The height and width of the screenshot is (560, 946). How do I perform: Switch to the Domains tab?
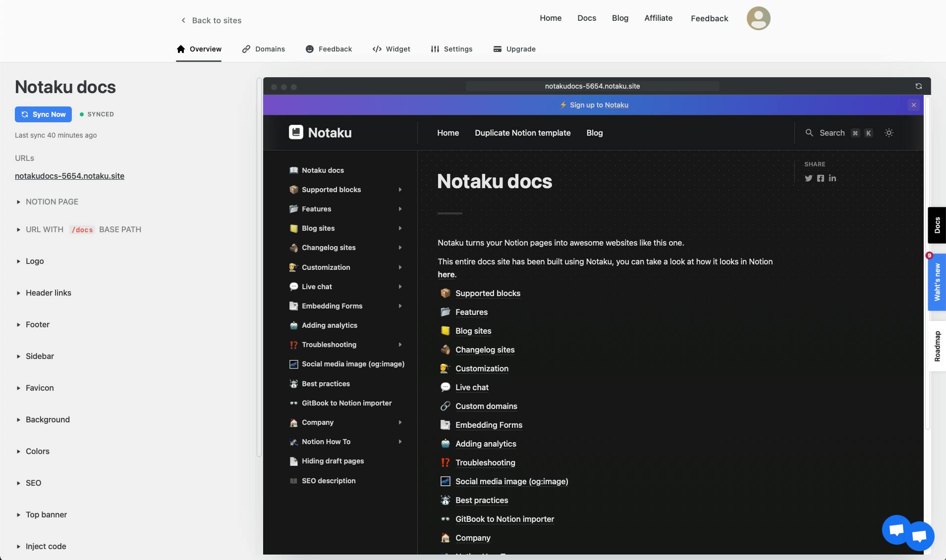263,49
